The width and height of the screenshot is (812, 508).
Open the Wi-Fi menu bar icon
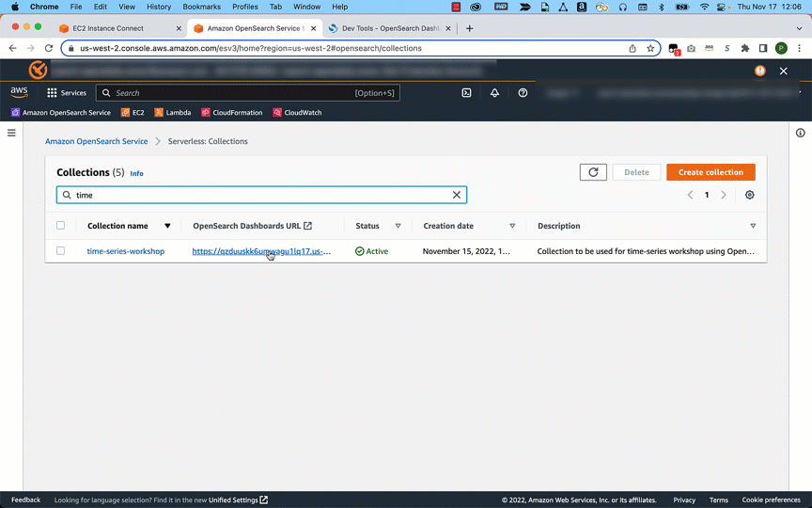click(704, 7)
